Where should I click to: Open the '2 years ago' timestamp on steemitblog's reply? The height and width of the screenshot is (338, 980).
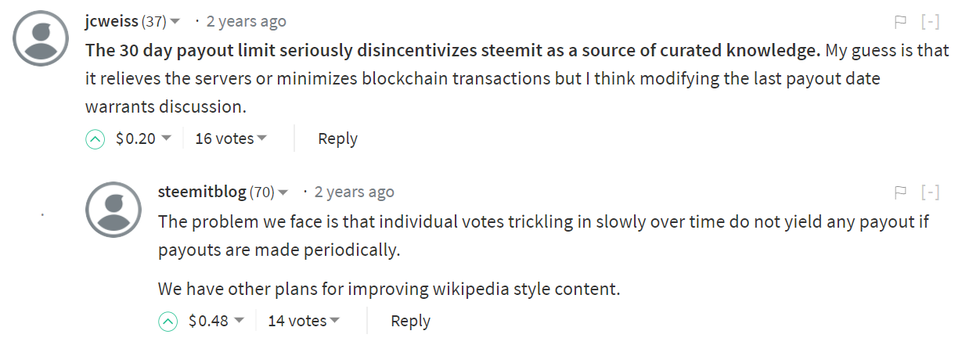click(354, 192)
